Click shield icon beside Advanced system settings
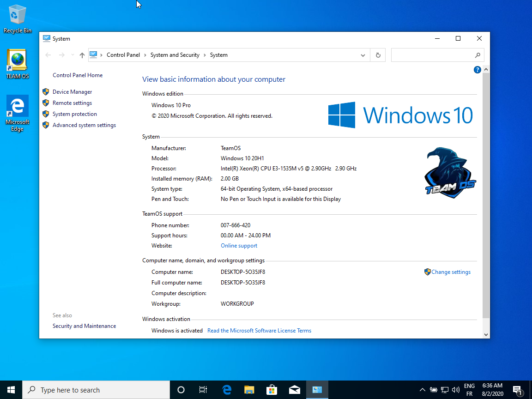The height and width of the screenshot is (399, 532). tap(46, 125)
